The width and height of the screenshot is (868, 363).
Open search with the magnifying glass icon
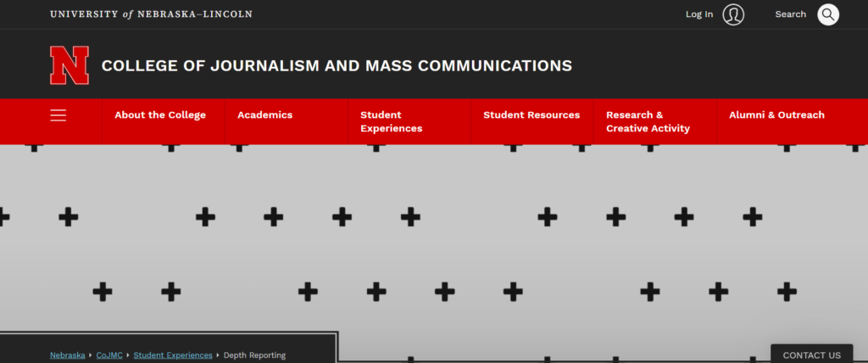pyautogui.click(x=827, y=14)
